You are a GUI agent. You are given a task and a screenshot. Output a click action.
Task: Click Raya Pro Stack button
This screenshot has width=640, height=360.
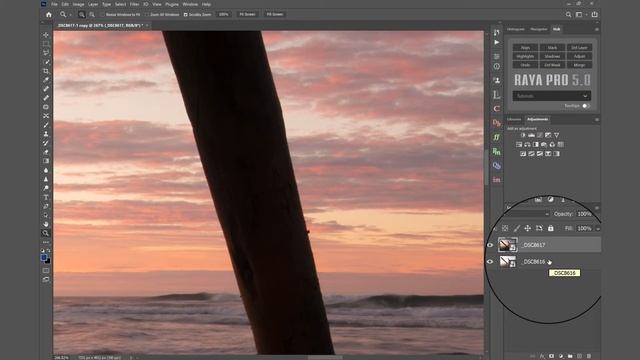tap(552, 48)
